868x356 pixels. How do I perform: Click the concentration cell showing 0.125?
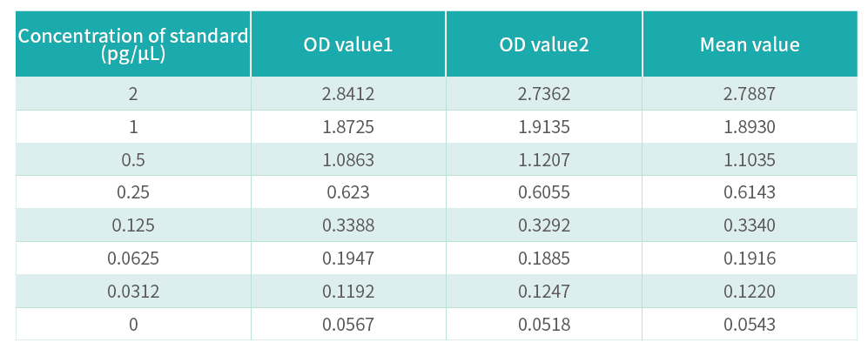[133, 225]
